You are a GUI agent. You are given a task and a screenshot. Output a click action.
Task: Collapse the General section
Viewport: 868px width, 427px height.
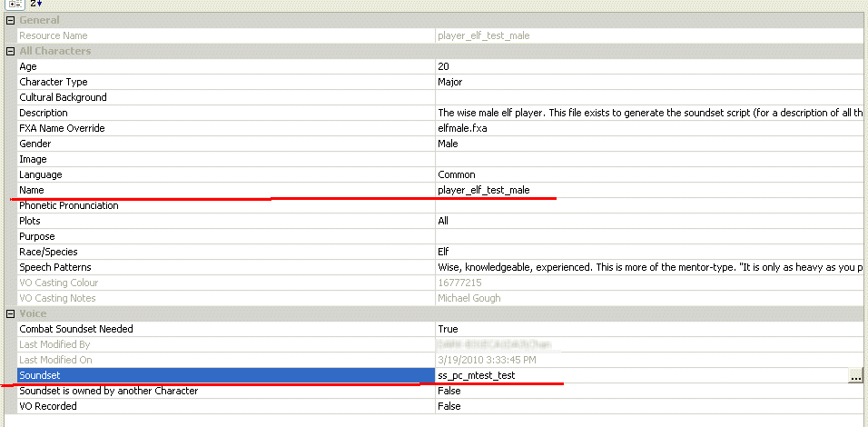(x=10, y=20)
